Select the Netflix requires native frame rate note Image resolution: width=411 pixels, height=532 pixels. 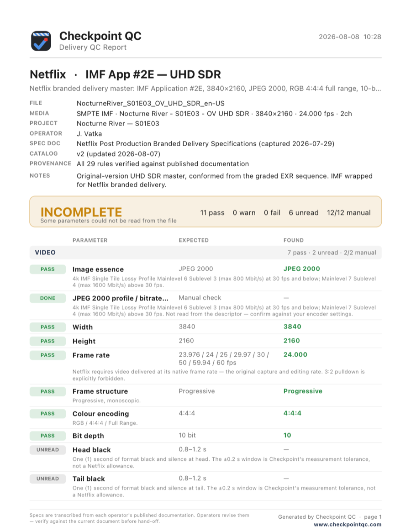pyautogui.click(x=219, y=375)
